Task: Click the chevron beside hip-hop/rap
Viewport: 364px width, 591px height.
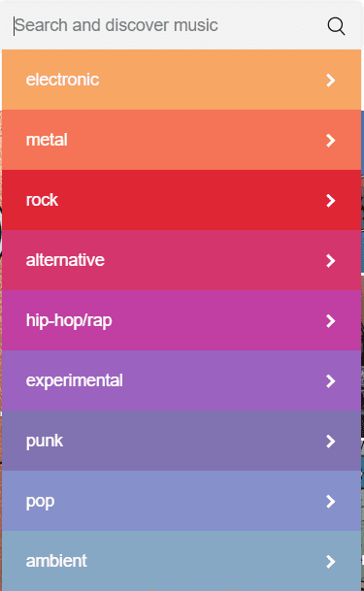Action: pyautogui.click(x=330, y=321)
